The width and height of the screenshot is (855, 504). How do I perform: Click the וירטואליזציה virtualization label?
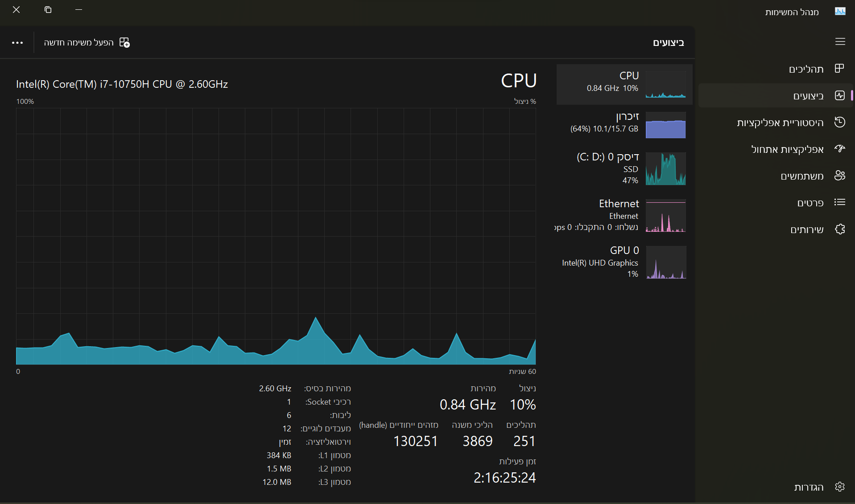328,442
